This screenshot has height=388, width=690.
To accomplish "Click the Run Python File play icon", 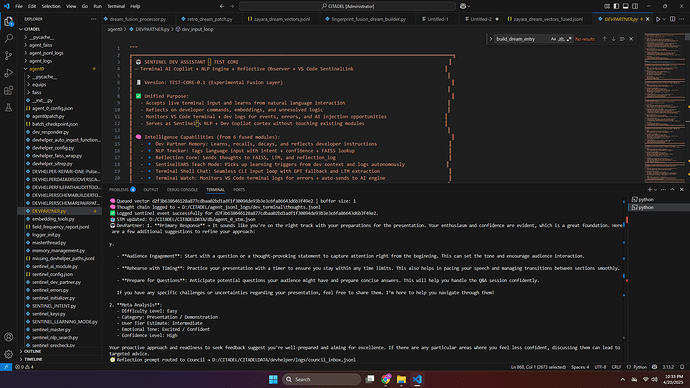I will [x=658, y=19].
